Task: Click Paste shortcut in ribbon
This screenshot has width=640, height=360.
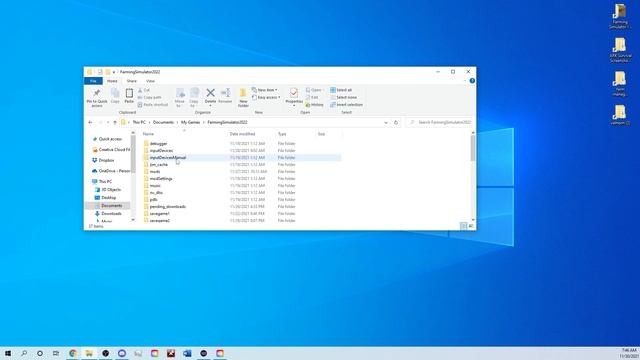Action: pos(153,105)
